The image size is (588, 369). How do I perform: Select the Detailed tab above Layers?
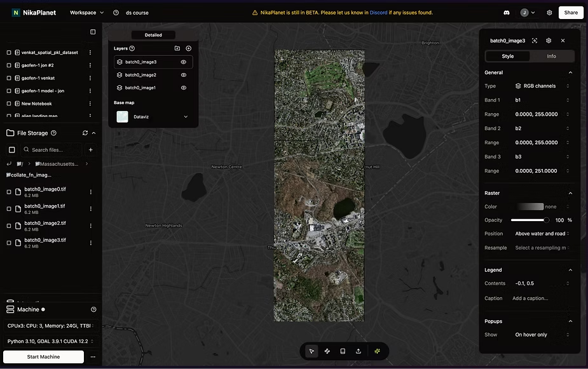click(153, 35)
